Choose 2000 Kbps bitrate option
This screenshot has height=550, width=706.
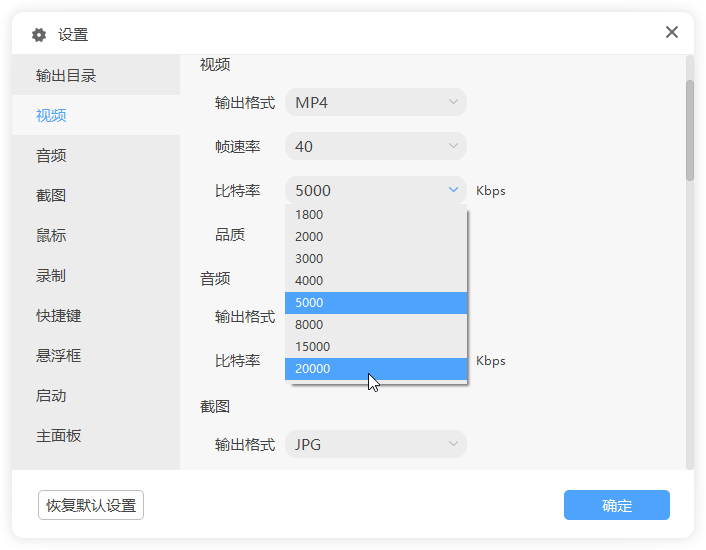point(375,236)
